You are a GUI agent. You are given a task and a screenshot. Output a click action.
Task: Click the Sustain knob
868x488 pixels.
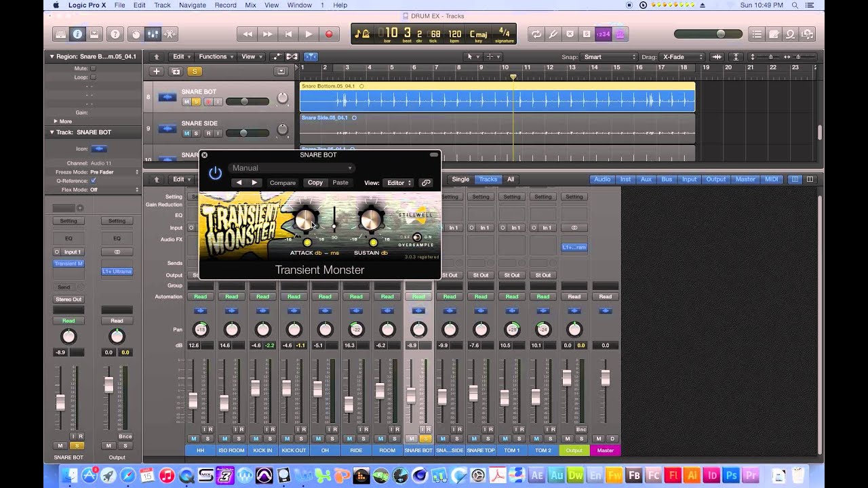[371, 220]
